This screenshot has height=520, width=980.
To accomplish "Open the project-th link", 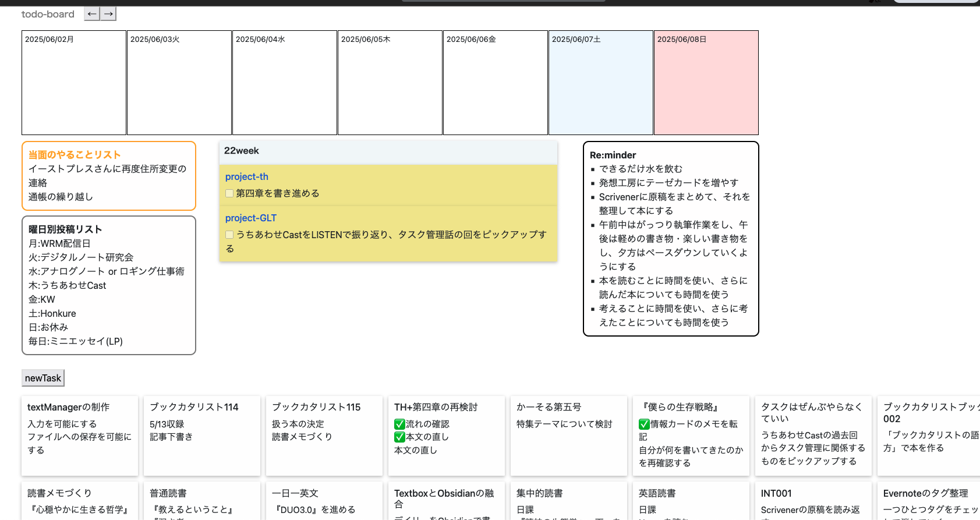I will 247,176.
